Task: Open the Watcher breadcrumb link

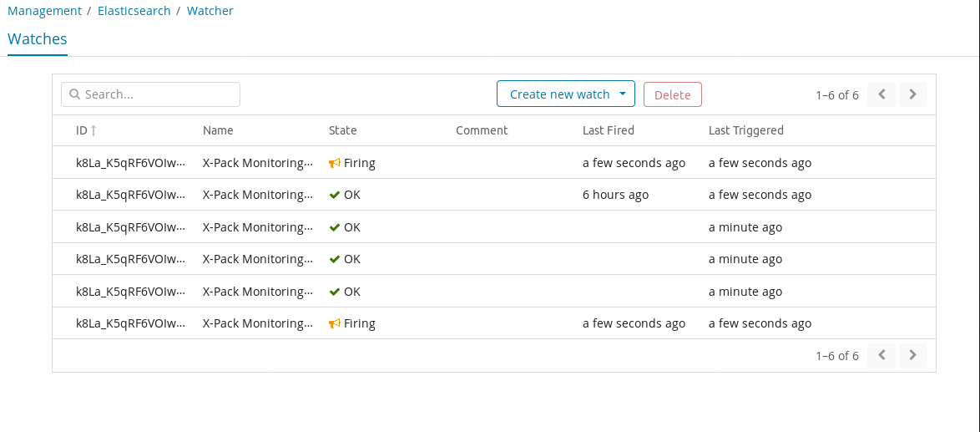Action: (x=210, y=11)
